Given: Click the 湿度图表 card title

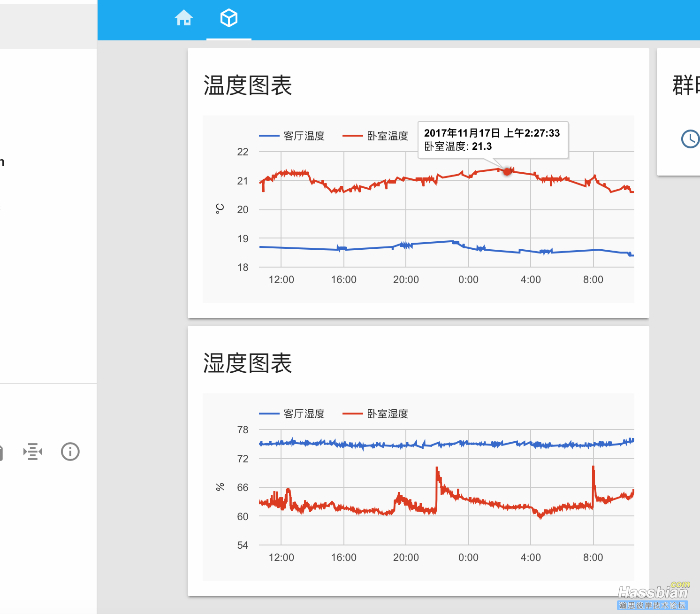Looking at the screenshot, I should click(248, 363).
